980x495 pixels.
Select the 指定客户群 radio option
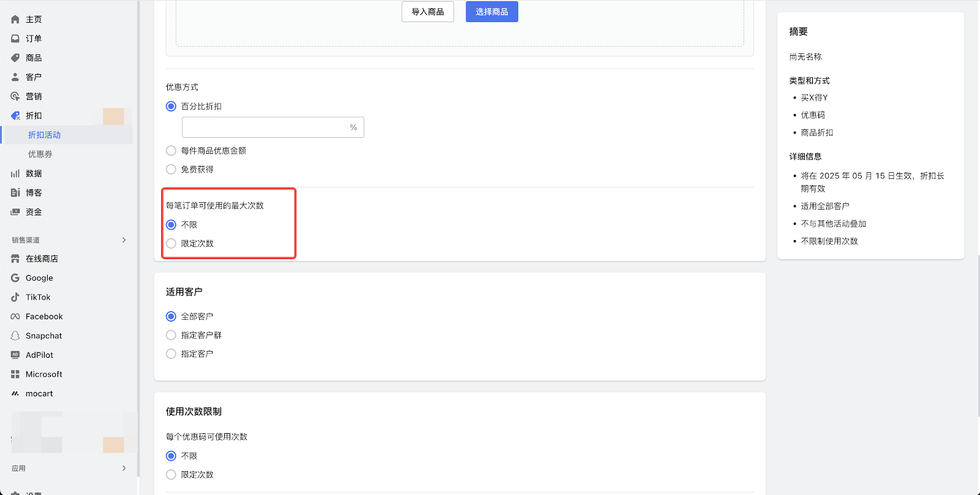click(x=171, y=335)
